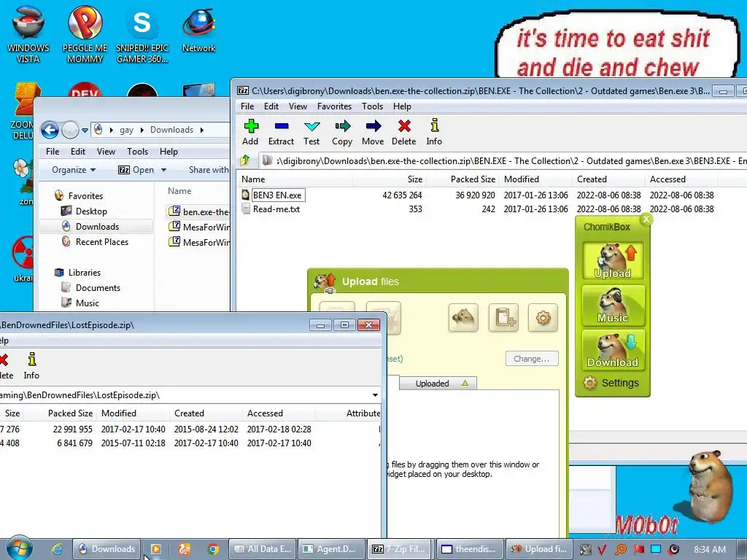This screenshot has width=747, height=560.
Task: Open ChomikBox Music widget button
Action: point(613,306)
